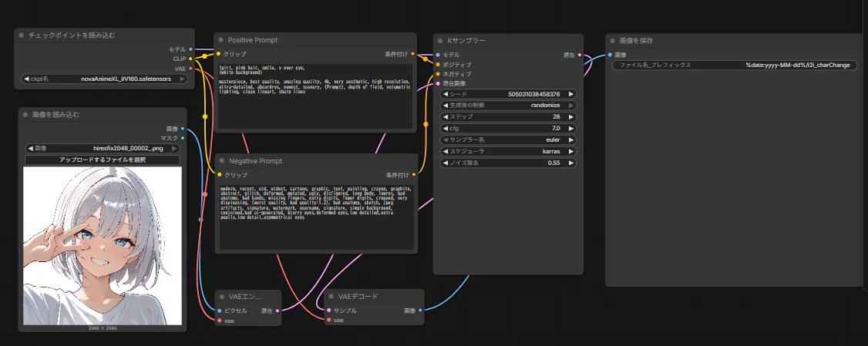
Task: Collapse the VAEデコード node via title dot
Action: pos(331,297)
